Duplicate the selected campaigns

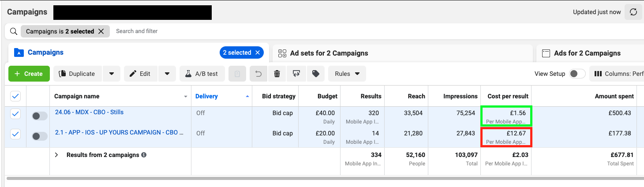[78, 74]
